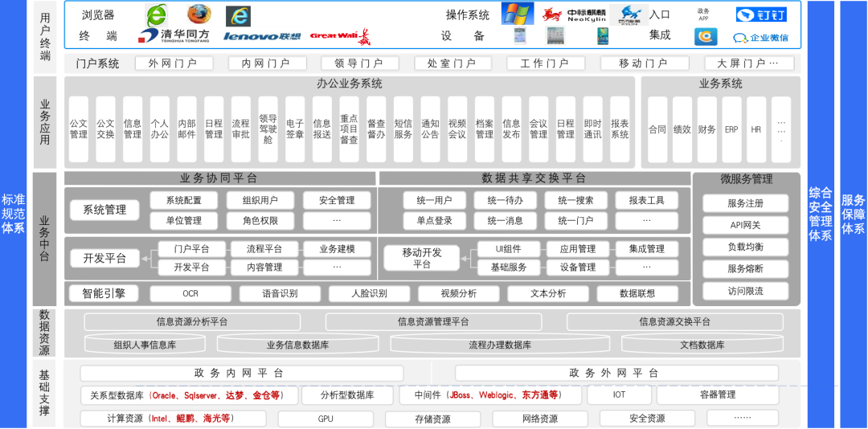868x429 pixels.
Task: Click the 信息资源管理平台 box
Action: (433, 321)
